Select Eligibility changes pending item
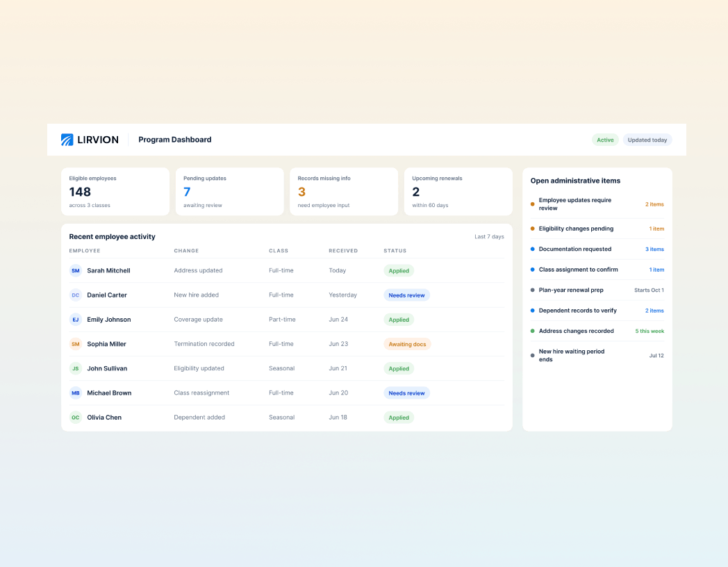Viewport: 728px width, 567px height. [597, 229]
